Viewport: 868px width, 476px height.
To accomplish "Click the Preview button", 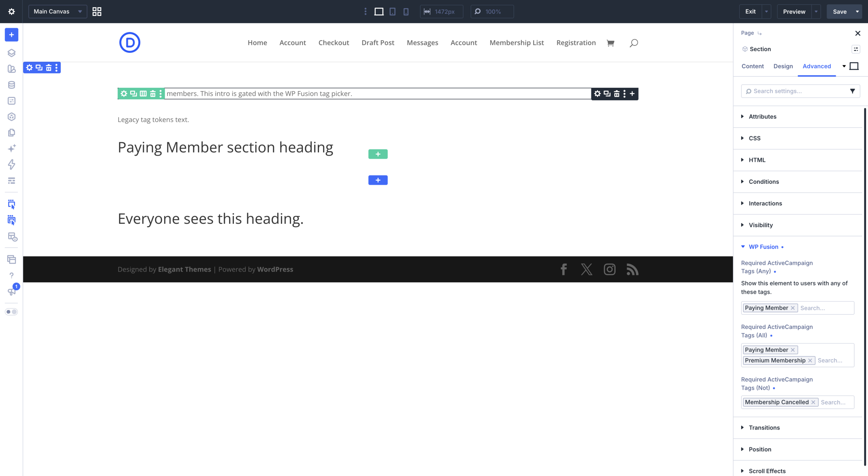I will [794, 12].
